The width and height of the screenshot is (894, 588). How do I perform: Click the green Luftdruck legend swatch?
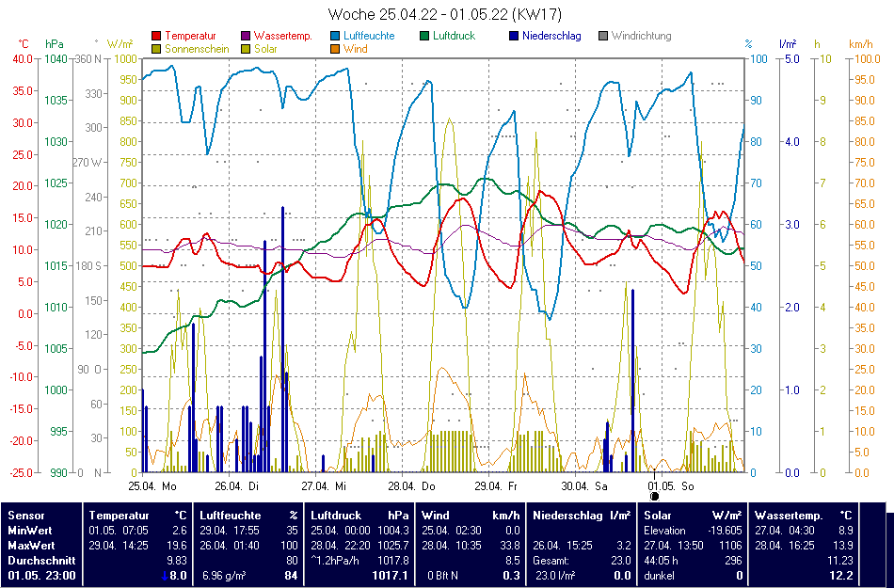pos(424,36)
